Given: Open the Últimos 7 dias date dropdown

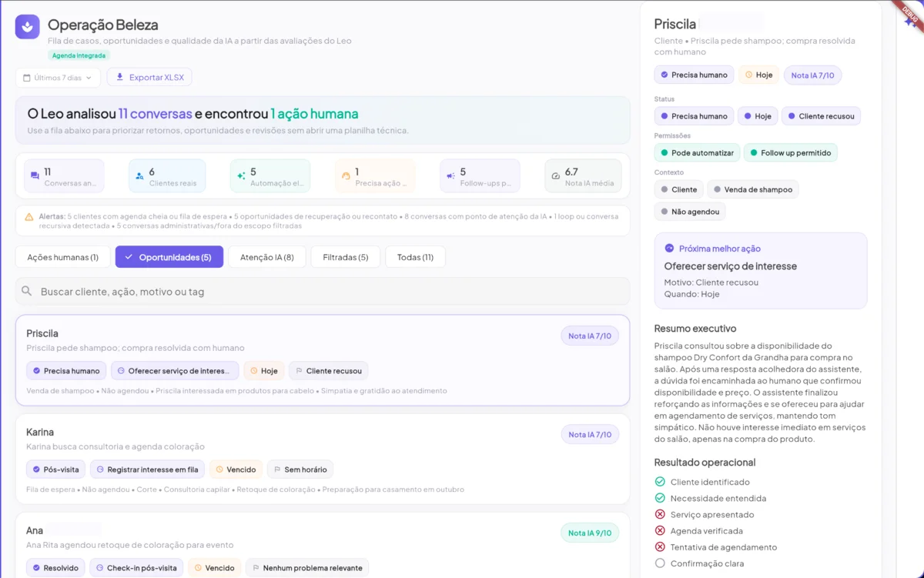Looking at the screenshot, I should (58, 77).
